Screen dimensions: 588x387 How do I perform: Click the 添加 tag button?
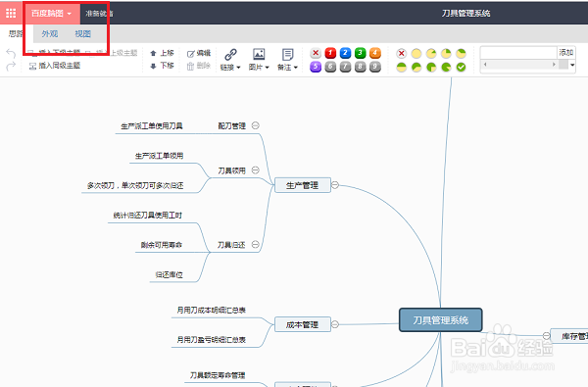click(566, 53)
